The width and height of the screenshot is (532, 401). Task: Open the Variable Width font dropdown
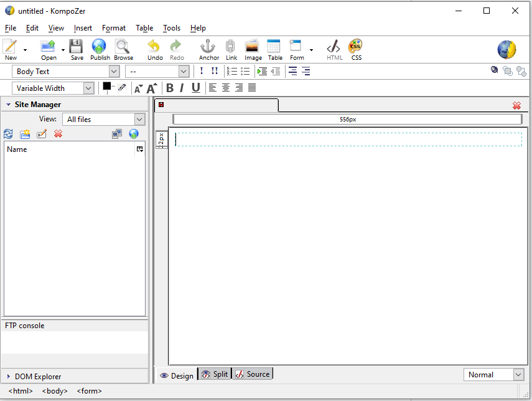(54, 88)
